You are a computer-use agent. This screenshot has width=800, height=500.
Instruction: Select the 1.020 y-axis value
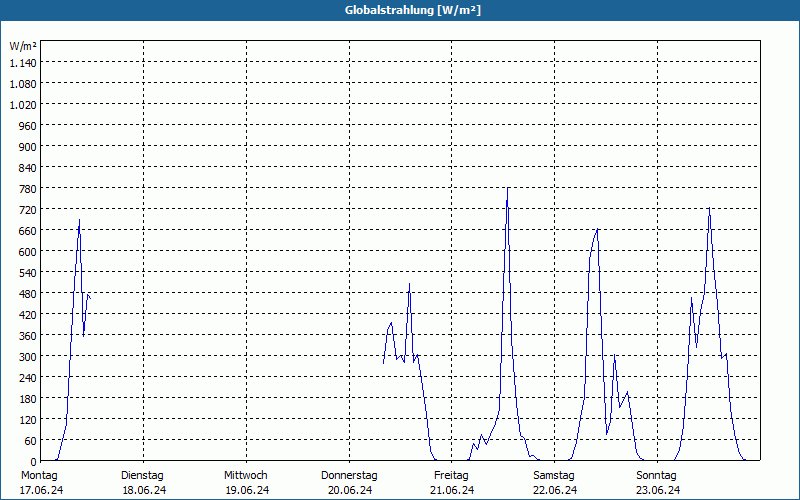23,105
